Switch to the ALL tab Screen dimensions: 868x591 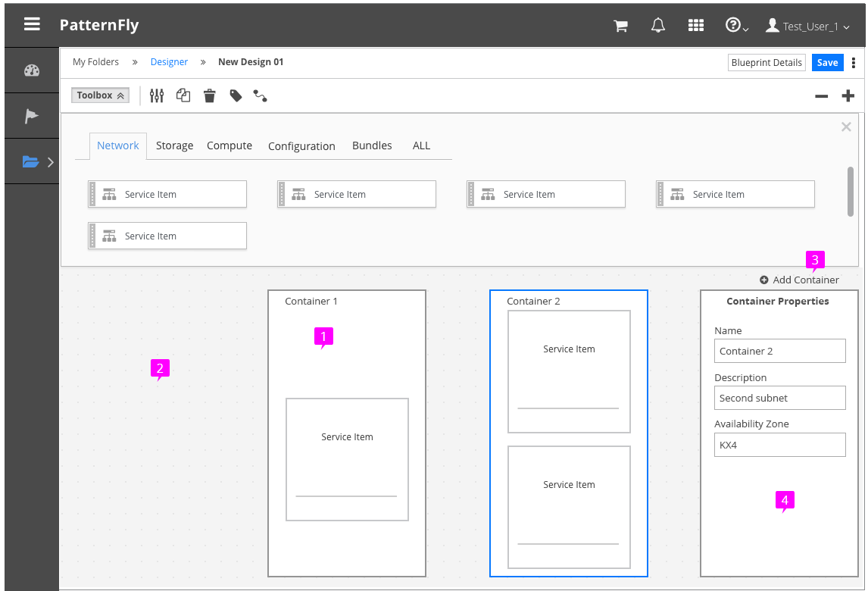point(421,145)
